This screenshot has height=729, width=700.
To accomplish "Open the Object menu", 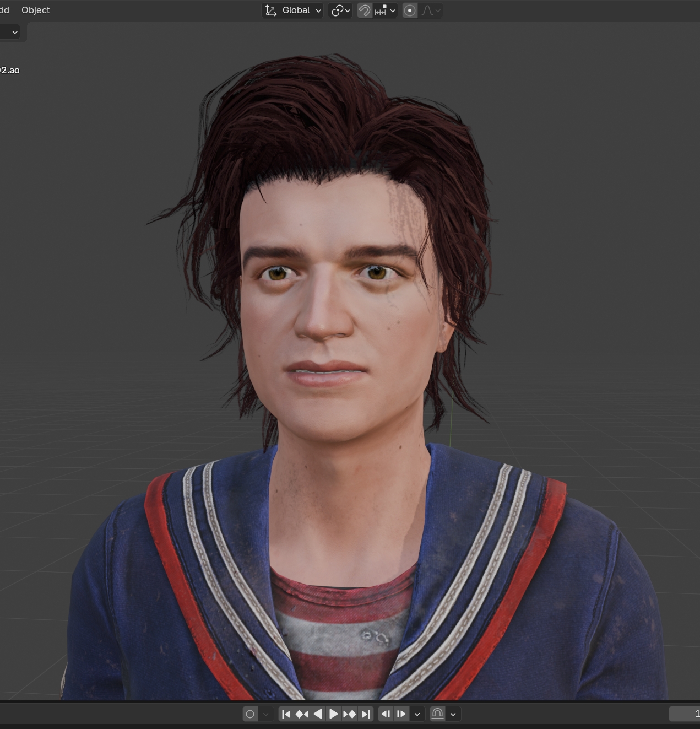I will pyautogui.click(x=35, y=10).
